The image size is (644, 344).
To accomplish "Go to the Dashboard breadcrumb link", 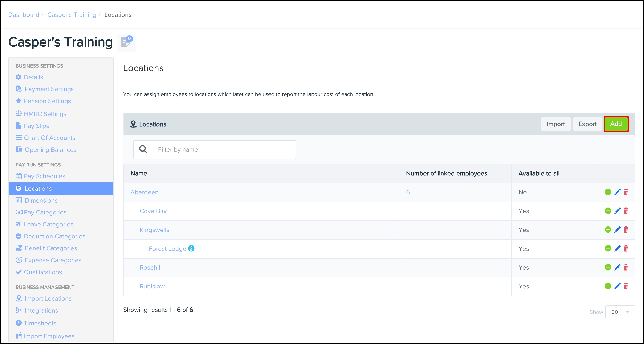I will pyautogui.click(x=24, y=15).
